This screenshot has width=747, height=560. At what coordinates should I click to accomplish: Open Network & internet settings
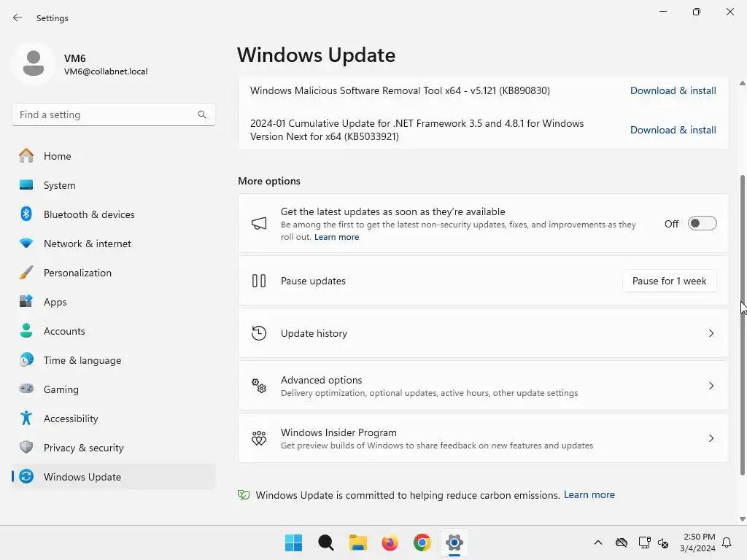(113, 244)
